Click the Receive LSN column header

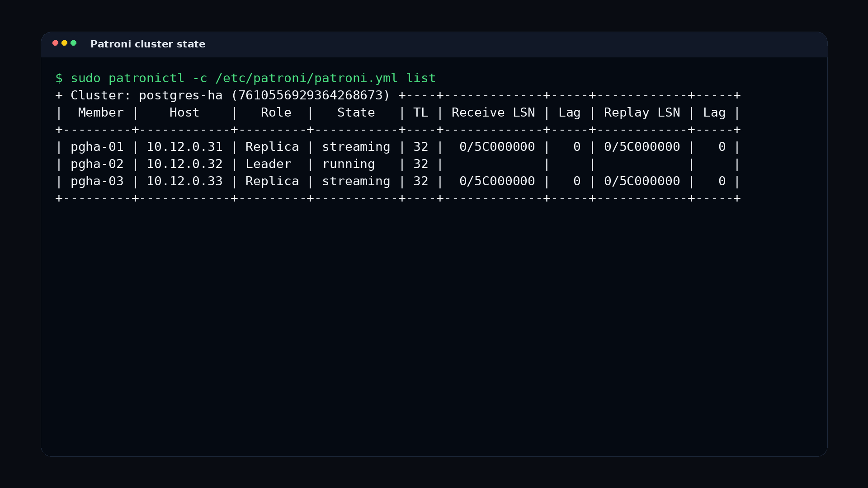click(493, 113)
